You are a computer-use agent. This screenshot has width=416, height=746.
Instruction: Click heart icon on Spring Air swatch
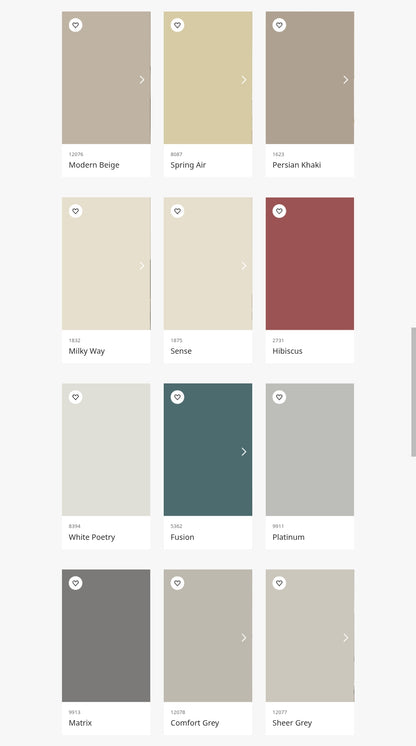[177, 25]
